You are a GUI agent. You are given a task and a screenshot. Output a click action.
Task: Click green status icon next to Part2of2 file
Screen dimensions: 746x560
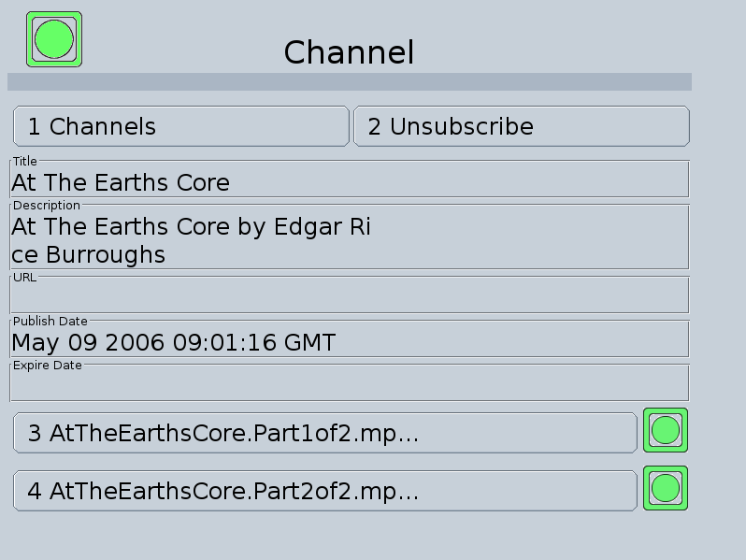[665, 488]
